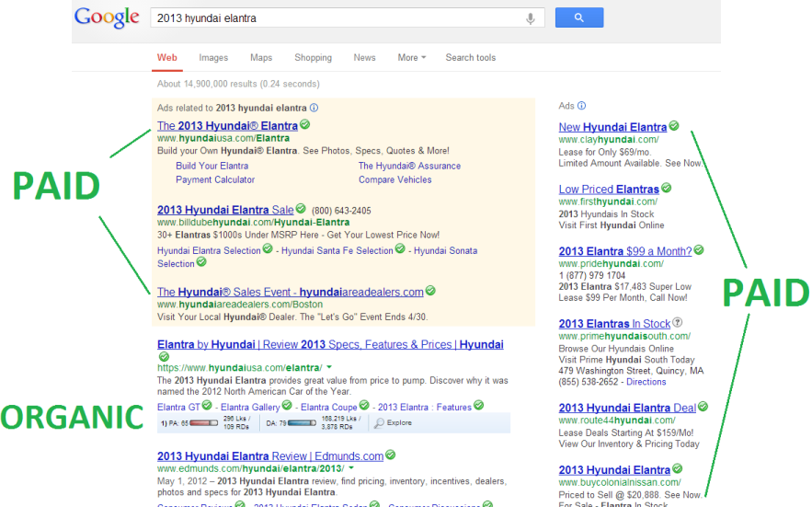This screenshot has height=507, width=812.
Task: Click checkmark after second-line 'Selection' sitelink
Action: (201, 262)
